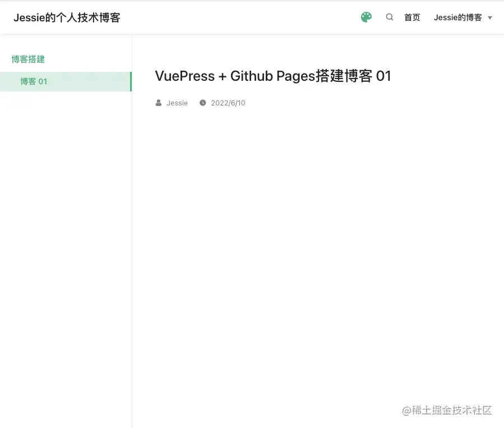Click the author person icon
Viewport: 504px width, 428px height.
(x=159, y=103)
